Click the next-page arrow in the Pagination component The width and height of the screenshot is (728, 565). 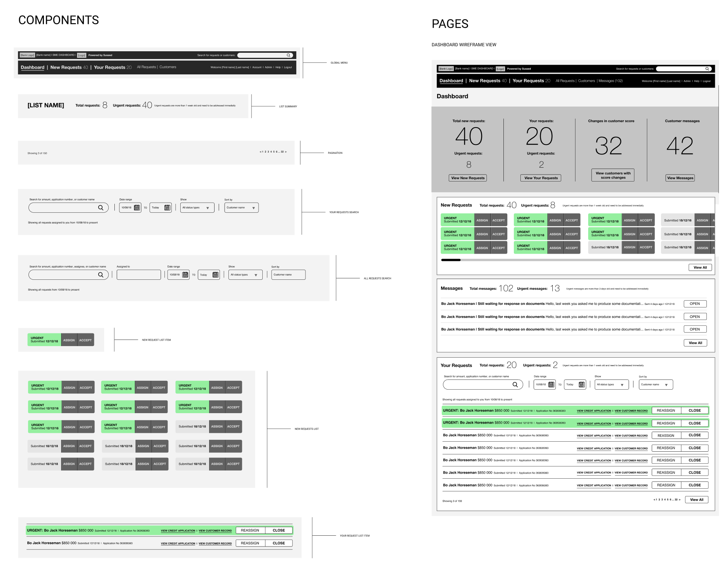coord(286,152)
